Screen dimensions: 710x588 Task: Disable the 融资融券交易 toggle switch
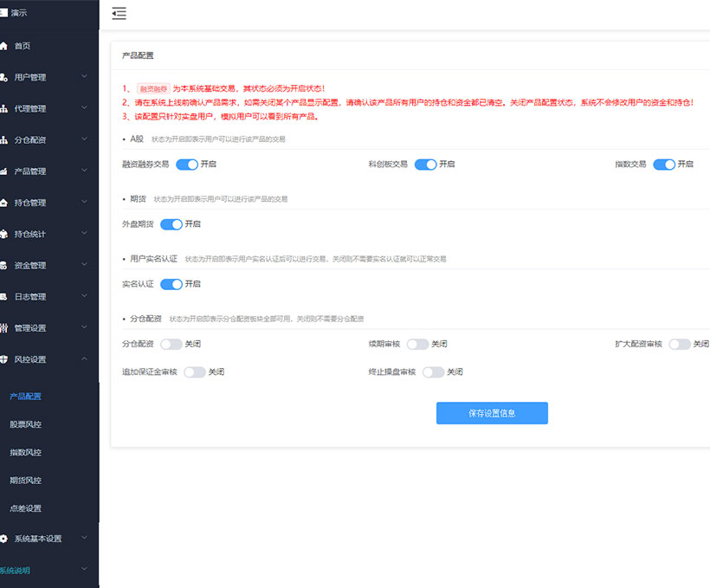pos(187,165)
